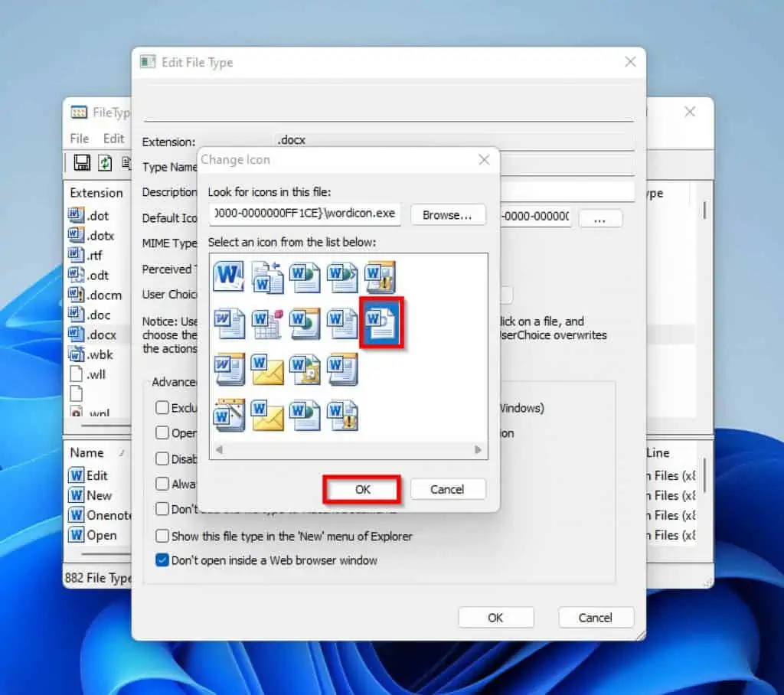Select the red-highlighted Word document icon
This screenshot has height=695, width=784.
381,321
